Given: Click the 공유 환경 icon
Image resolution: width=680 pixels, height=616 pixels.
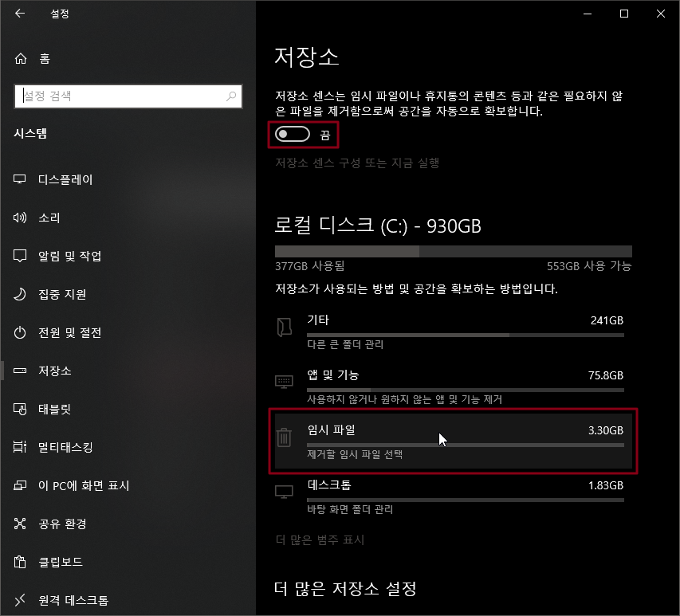Looking at the screenshot, I should coord(20,524).
